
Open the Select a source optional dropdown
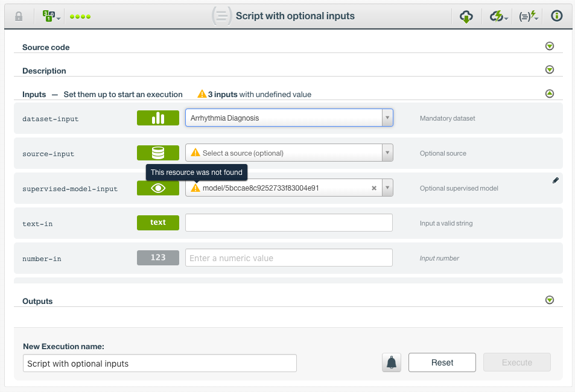(387, 153)
